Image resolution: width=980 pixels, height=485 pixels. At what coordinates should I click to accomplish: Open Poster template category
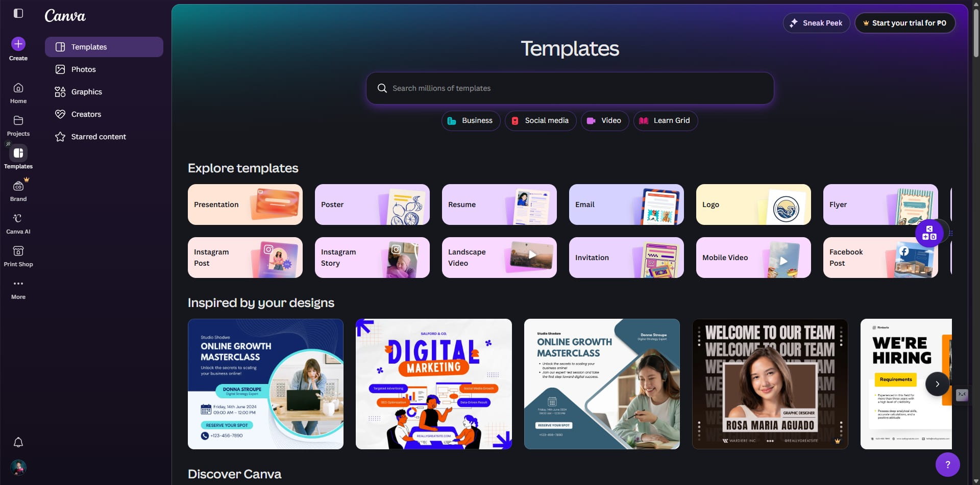(x=372, y=205)
